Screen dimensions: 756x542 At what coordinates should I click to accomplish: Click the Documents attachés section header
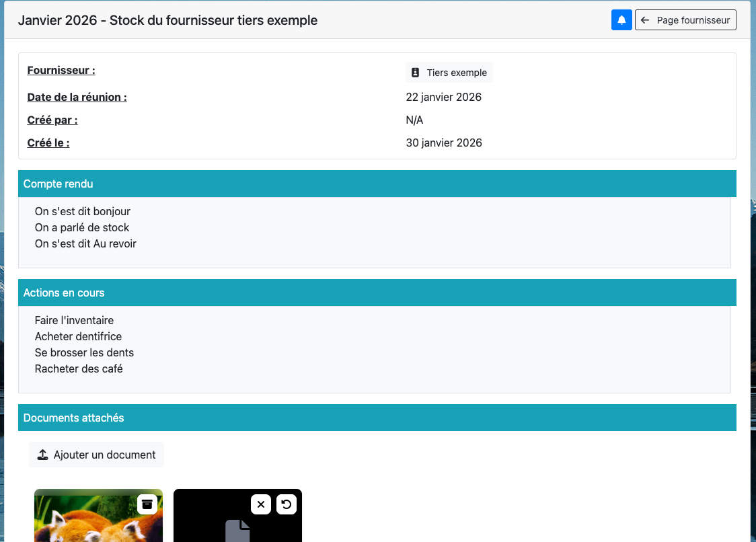pyautogui.click(x=74, y=418)
